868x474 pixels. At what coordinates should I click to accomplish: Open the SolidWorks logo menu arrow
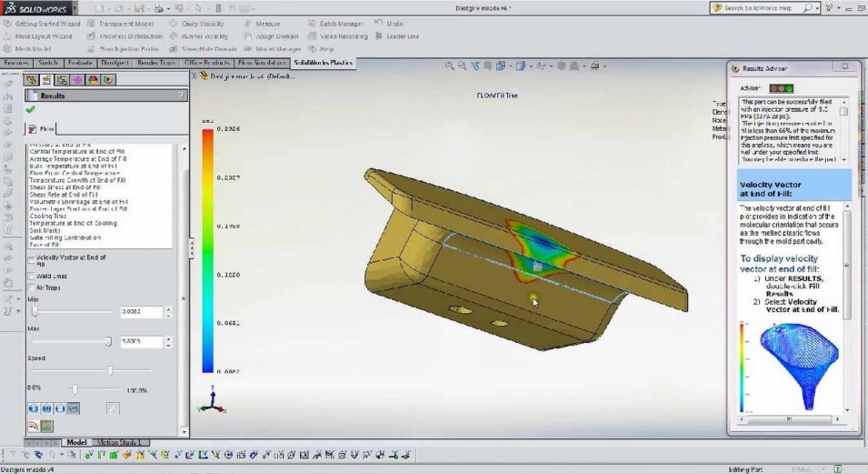pyautogui.click(x=75, y=9)
